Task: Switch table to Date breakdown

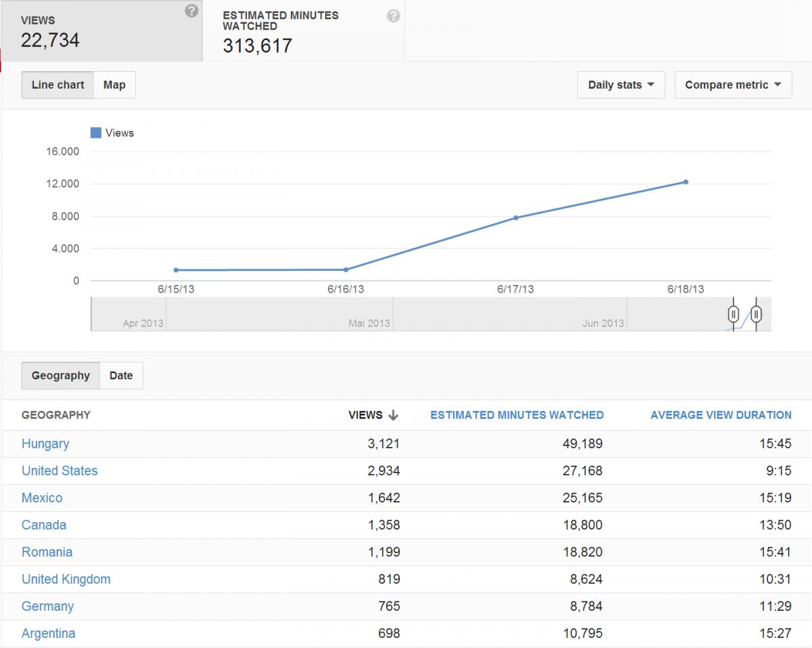Action: (121, 376)
